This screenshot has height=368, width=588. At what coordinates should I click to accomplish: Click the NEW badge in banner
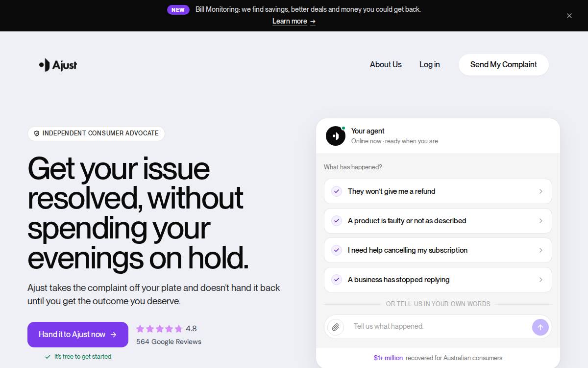pos(178,10)
